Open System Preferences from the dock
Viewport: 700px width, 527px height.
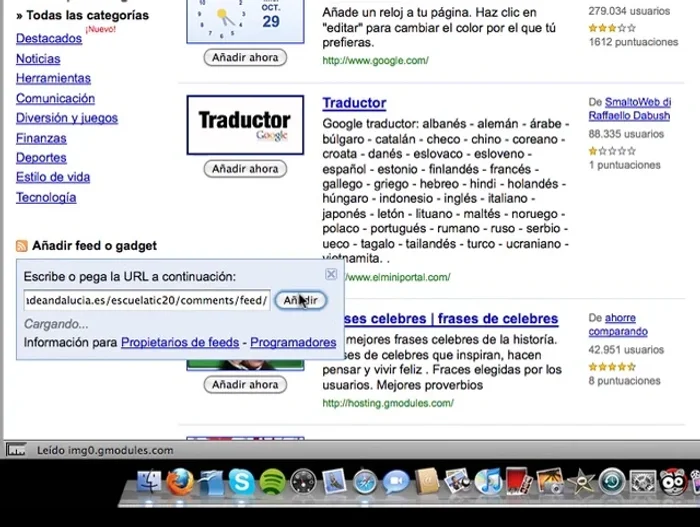pos(642,482)
